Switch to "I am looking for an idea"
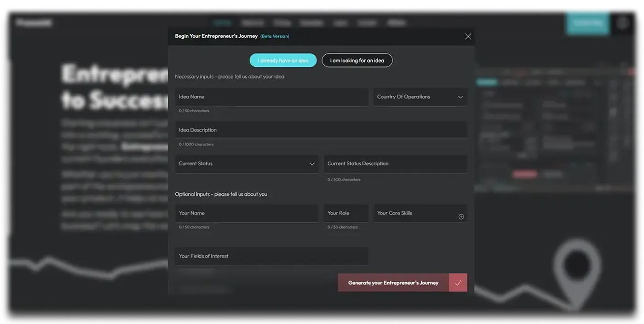Image resolution: width=644 pixels, height=324 pixels. [x=357, y=60]
